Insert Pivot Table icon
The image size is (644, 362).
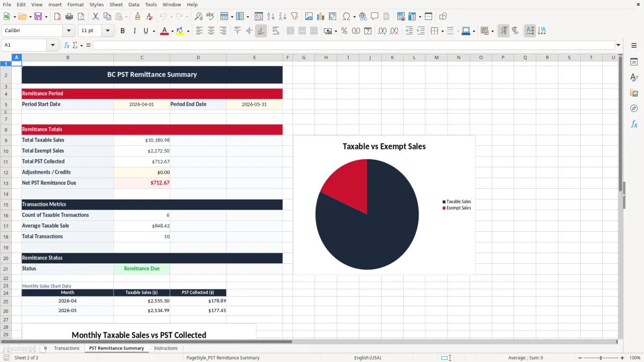tap(333, 17)
